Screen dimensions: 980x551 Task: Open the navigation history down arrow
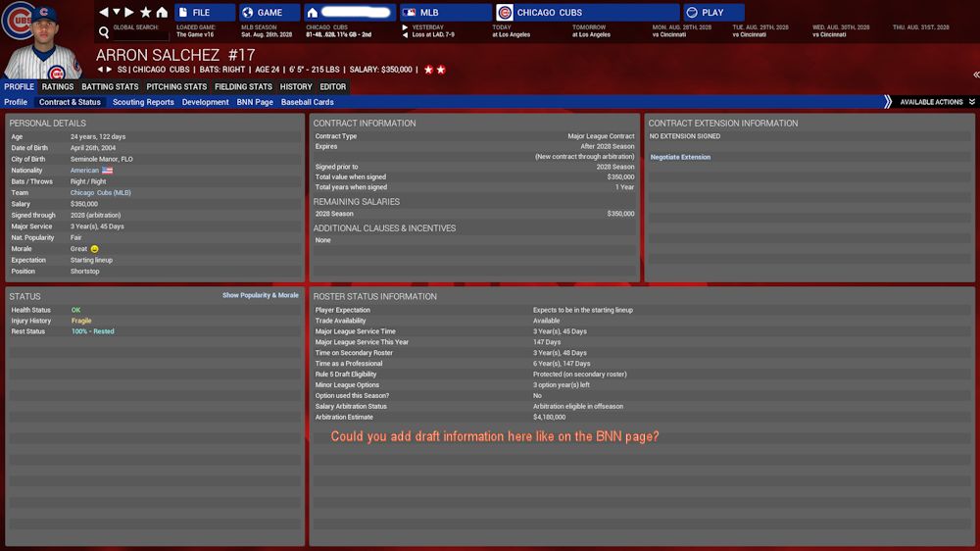117,12
